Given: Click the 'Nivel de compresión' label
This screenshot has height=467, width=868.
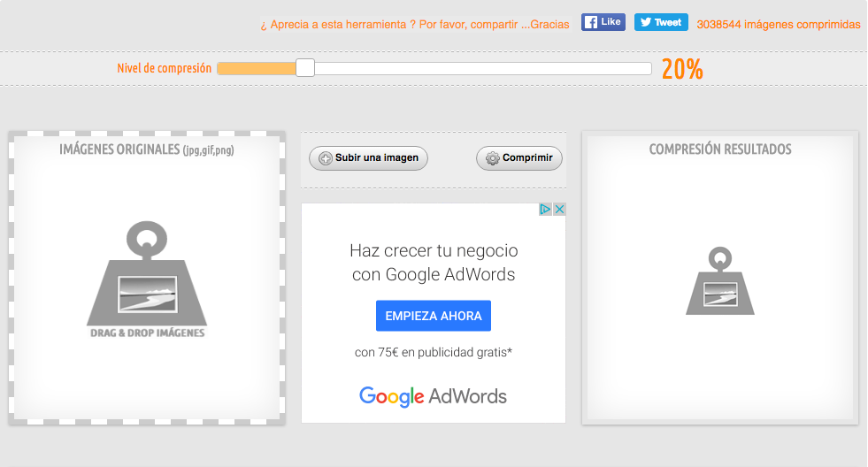Looking at the screenshot, I should (x=164, y=68).
